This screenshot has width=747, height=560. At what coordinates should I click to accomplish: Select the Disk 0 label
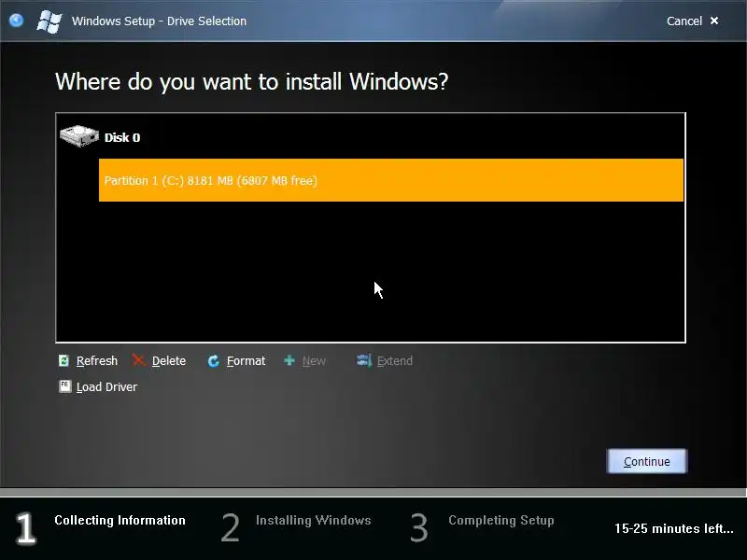click(122, 137)
